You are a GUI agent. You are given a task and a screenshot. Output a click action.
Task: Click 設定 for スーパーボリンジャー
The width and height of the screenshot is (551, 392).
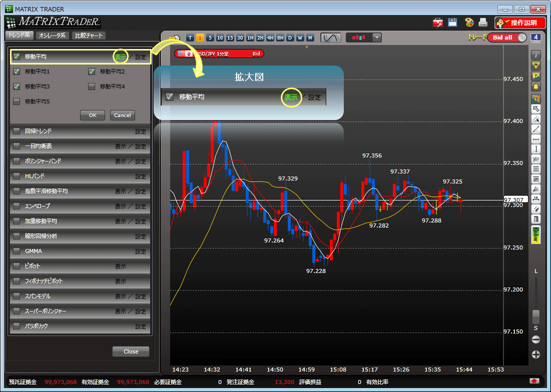click(x=141, y=311)
